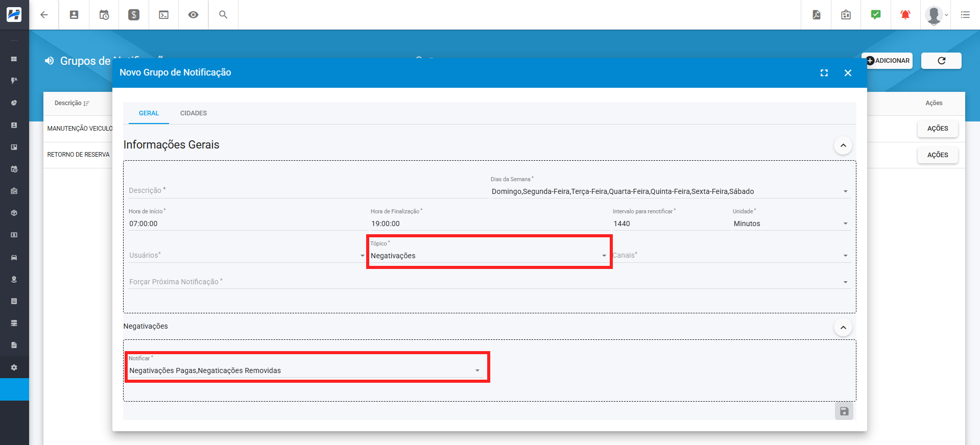Open the list menu icon at top right

click(x=965, y=15)
